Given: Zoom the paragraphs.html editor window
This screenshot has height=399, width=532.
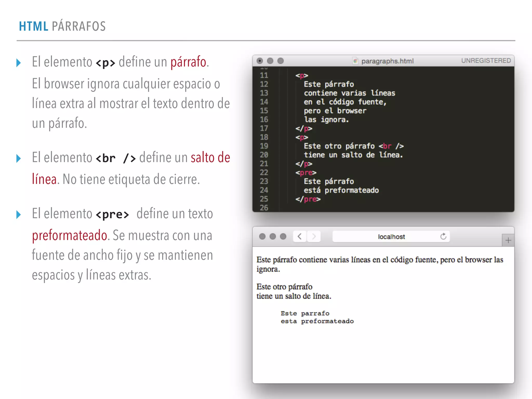Looking at the screenshot, I should coord(281,61).
